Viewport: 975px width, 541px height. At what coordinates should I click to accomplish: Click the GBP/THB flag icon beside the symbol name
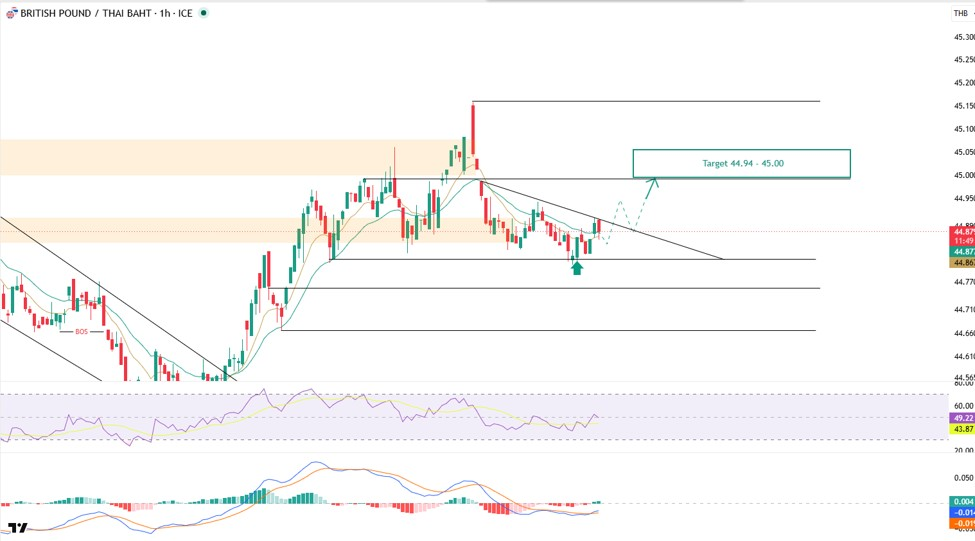[x=12, y=13]
